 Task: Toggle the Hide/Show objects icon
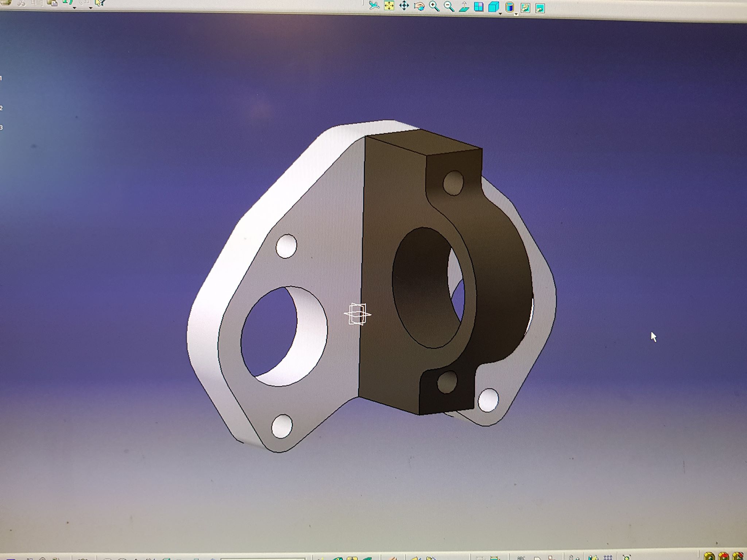(525, 8)
